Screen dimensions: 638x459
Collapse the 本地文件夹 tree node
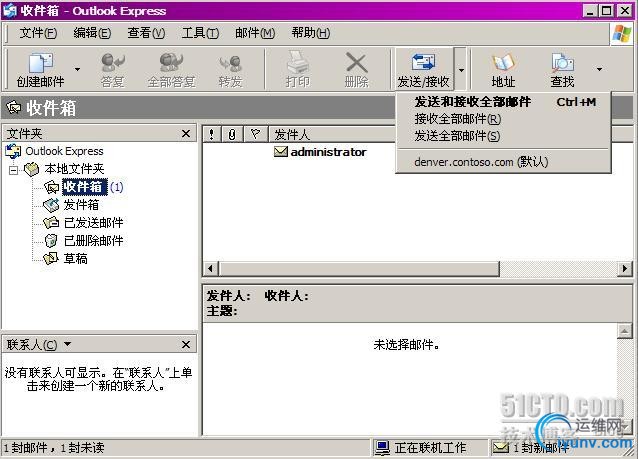(13, 169)
